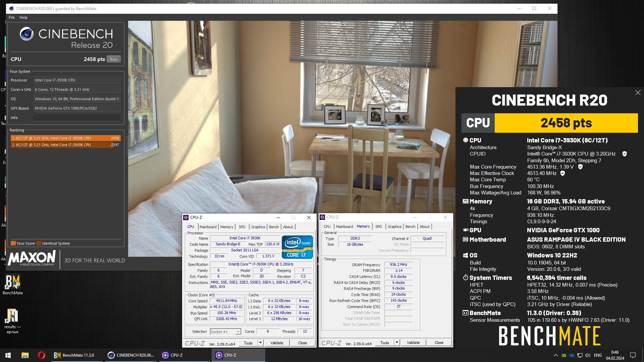Open About tab in right CPU-Z
The width and height of the screenshot is (644, 362).
425,227
